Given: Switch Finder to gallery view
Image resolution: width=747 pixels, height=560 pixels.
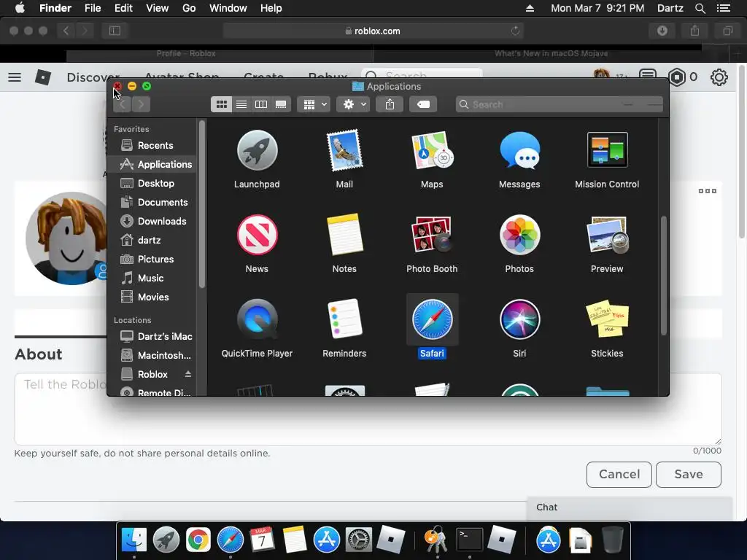Looking at the screenshot, I should (281, 104).
